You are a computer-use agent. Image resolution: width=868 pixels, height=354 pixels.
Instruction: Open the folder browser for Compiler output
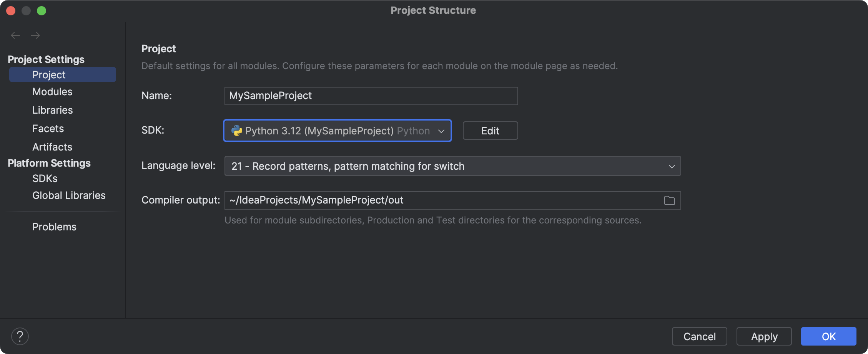(x=669, y=200)
